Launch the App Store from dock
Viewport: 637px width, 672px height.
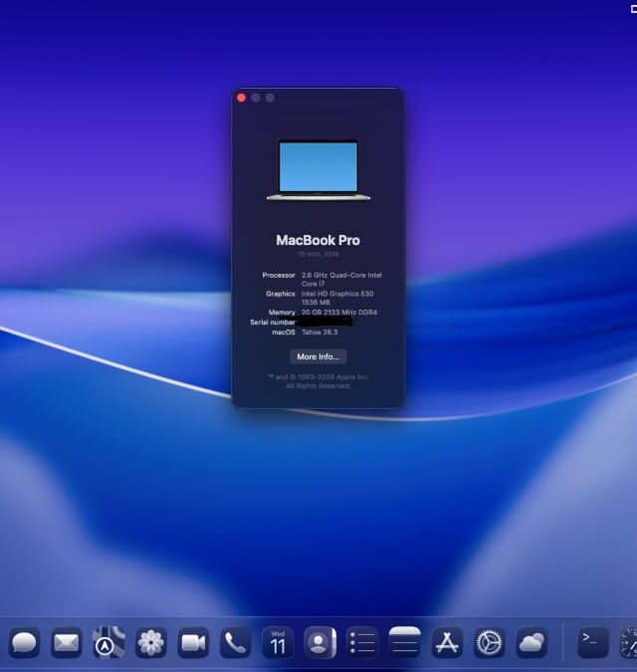tap(447, 643)
